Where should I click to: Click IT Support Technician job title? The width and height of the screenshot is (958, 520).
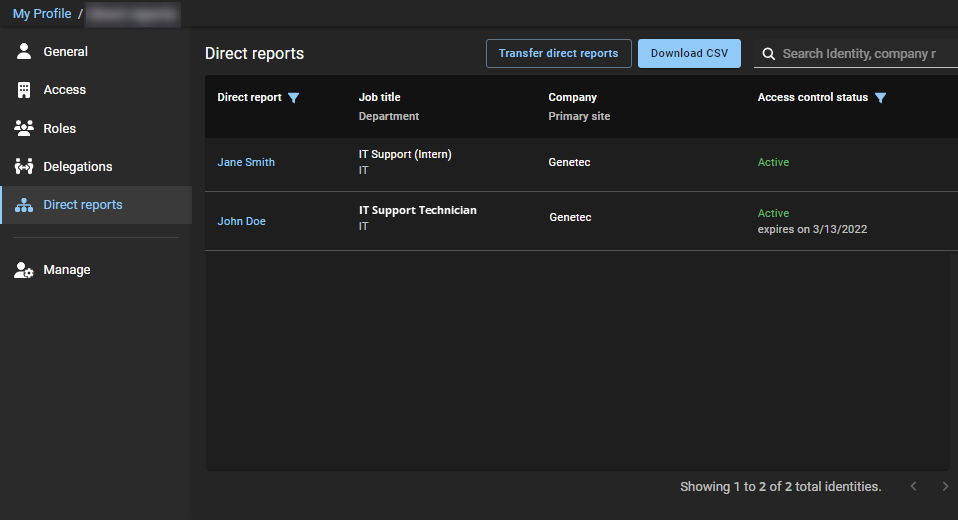coord(418,210)
